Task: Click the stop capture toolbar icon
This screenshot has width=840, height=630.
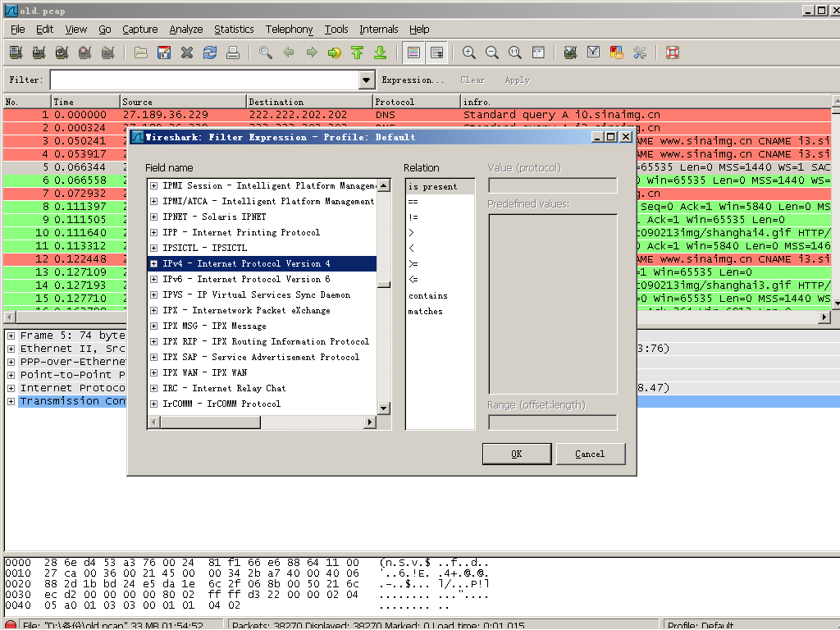Action: click(x=84, y=52)
